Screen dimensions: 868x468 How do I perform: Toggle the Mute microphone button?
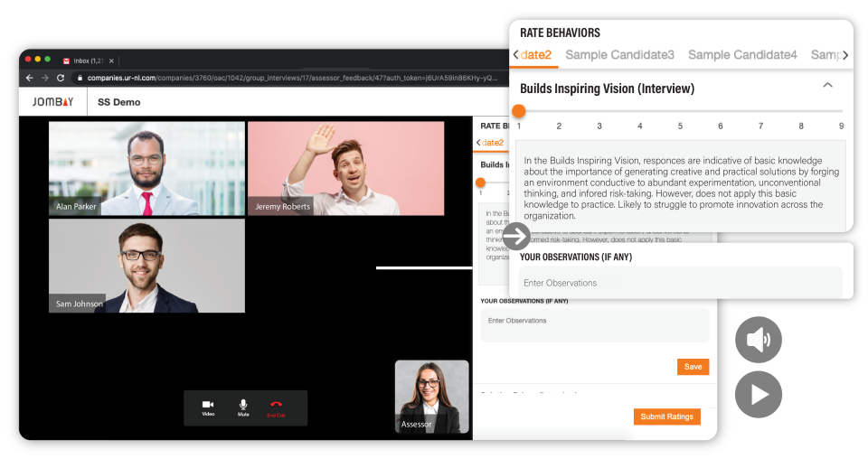pyautogui.click(x=243, y=407)
